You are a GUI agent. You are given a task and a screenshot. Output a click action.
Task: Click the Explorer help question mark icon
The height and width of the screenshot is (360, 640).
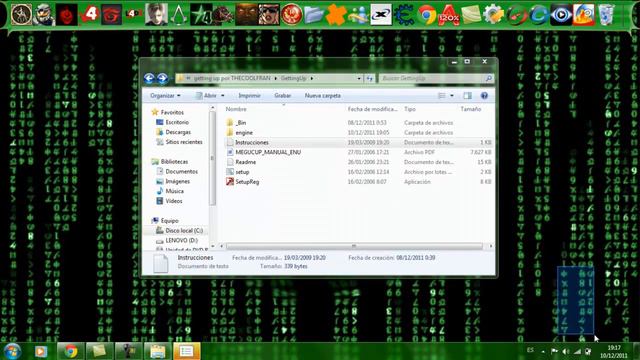pos(484,96)
